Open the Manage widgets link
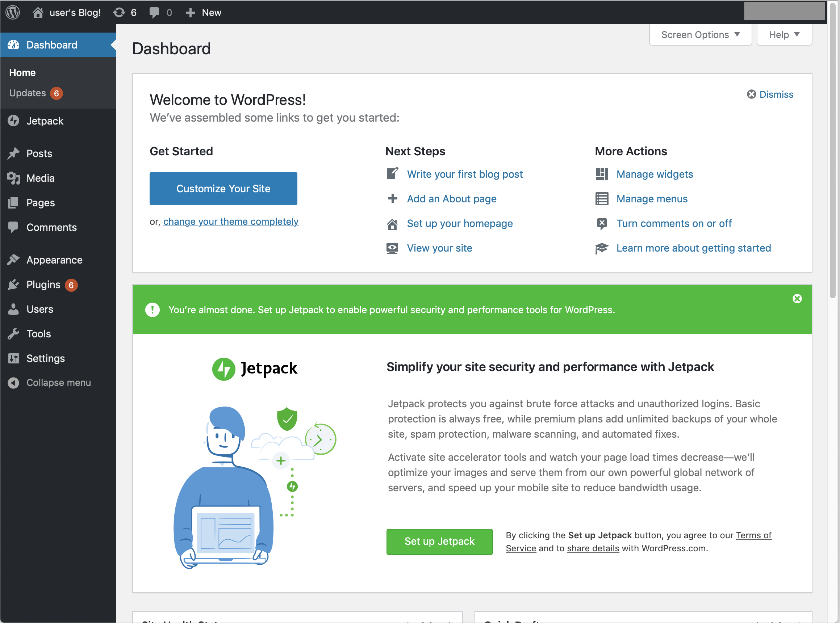The image size is (840, 623). (x=655, y=174)
